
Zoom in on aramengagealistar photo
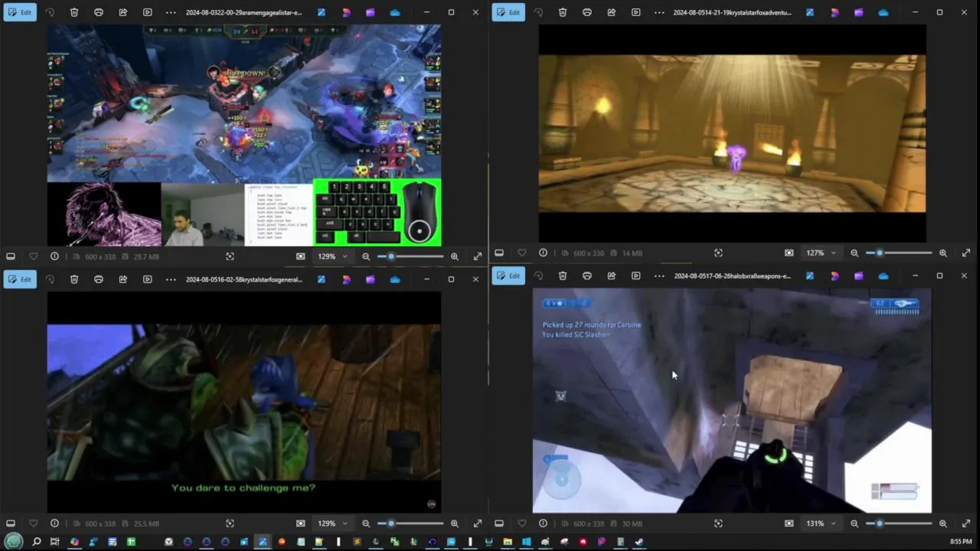pos(455,256)
